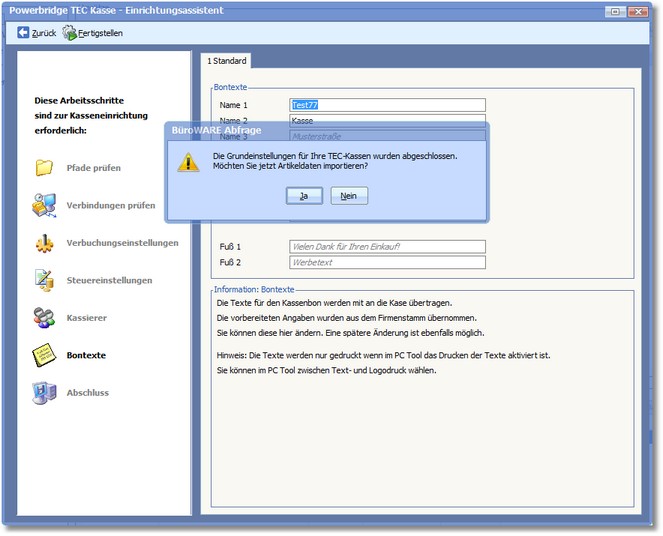Click the warning triangle icon in dialog
The height and width of the screenshot is (536, 663).
point(189,161)
